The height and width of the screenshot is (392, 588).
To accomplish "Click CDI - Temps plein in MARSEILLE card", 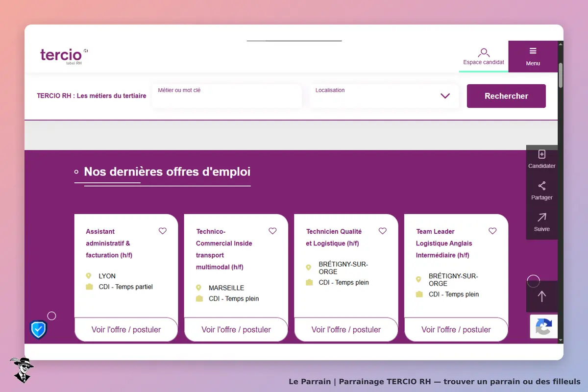I will (x=234, y=298).
